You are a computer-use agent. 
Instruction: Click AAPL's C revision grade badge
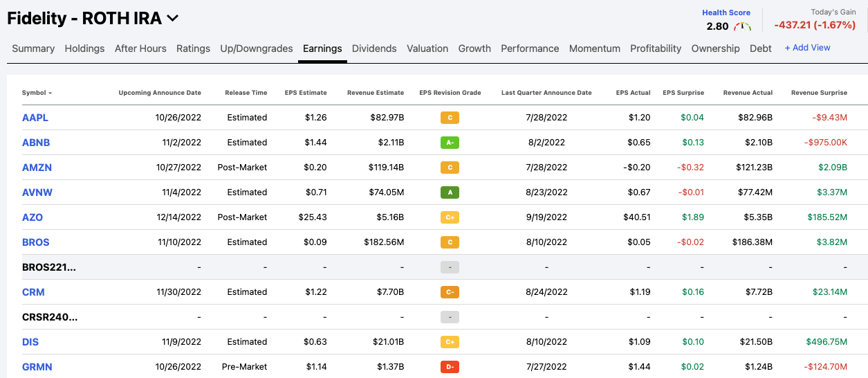450,118
